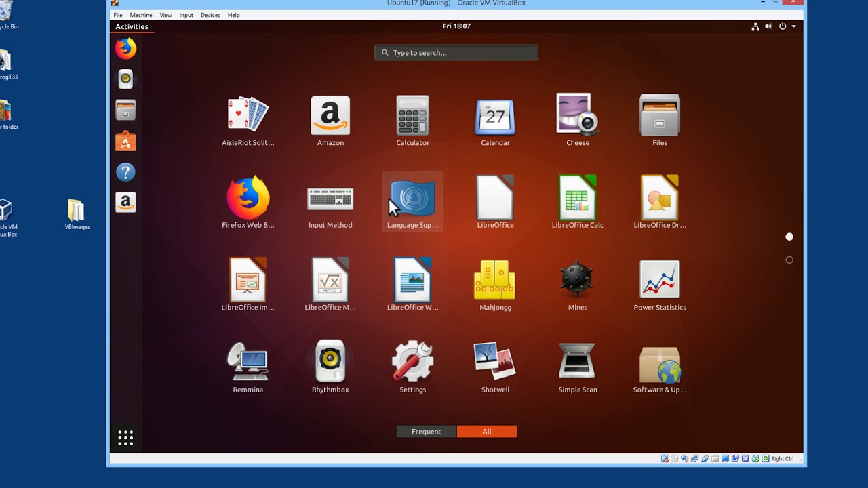The image size is (868, 488).
Task: Open Simple Scan app
Action: pos(578,367)
